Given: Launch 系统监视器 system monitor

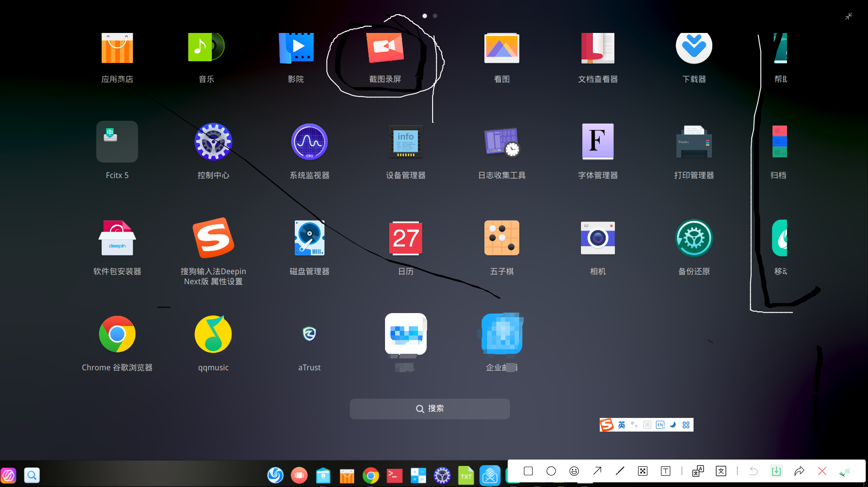Looking at the screenshot, I should tap(309, 141).
